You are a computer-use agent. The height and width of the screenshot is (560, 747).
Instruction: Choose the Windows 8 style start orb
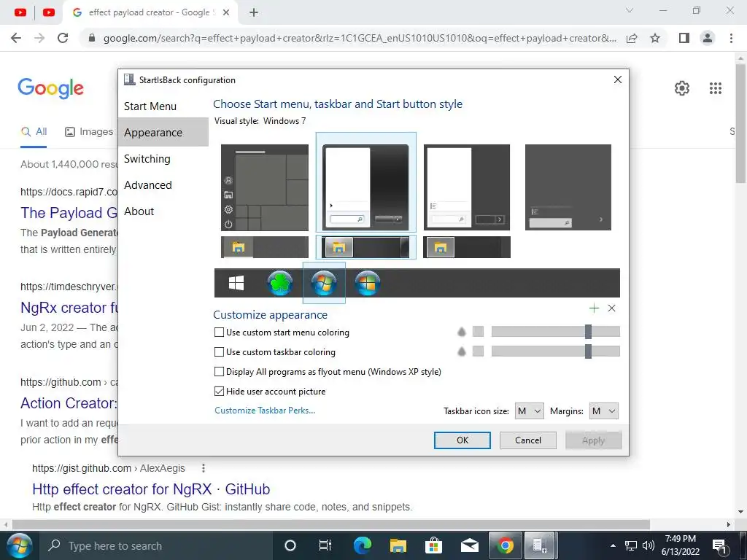[368, 283]
